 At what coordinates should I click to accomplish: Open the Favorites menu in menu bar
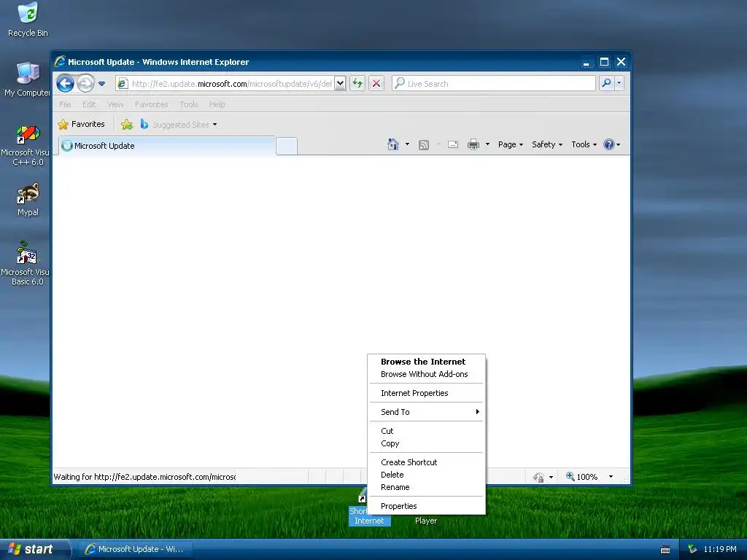click(x=152, y=104)
